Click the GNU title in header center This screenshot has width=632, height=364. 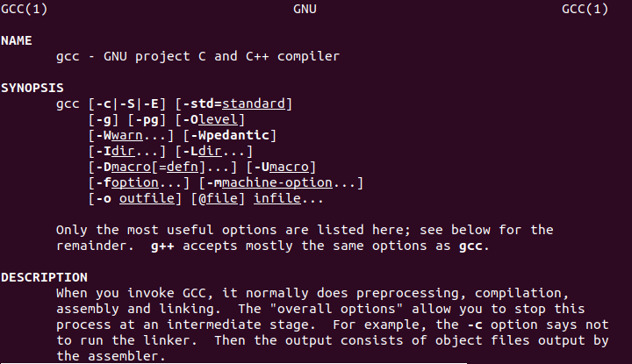coord(305,10)
